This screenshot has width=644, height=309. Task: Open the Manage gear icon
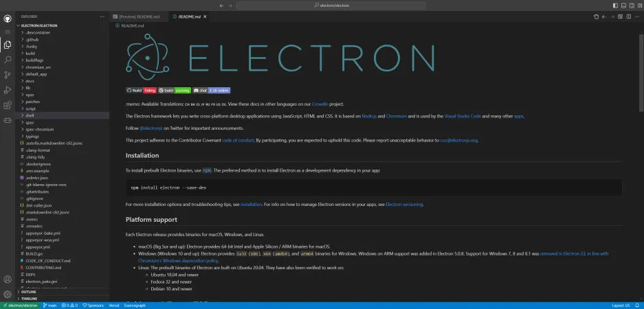pos(8,294)
